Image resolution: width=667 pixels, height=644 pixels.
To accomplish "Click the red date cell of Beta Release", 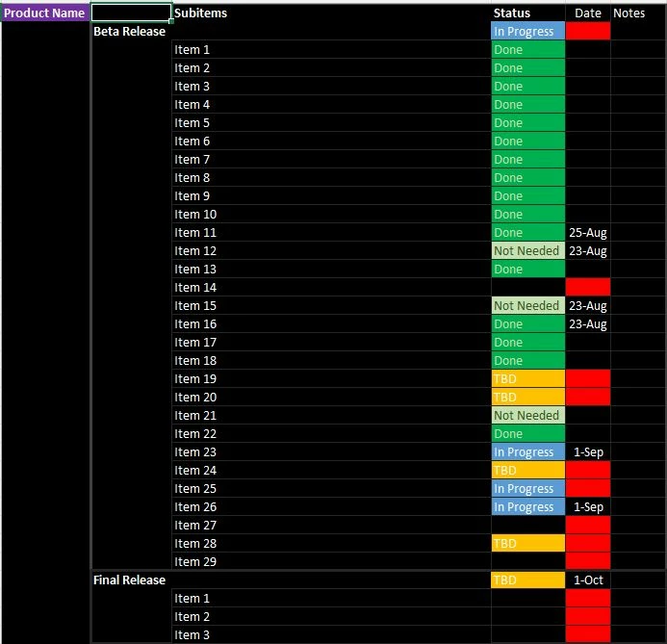I will 588,32.
